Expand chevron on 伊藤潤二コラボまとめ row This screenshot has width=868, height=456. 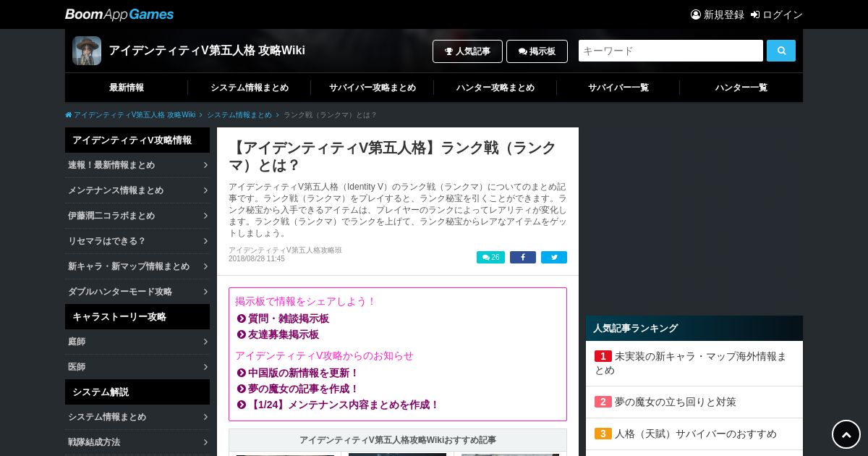(205, 216)
